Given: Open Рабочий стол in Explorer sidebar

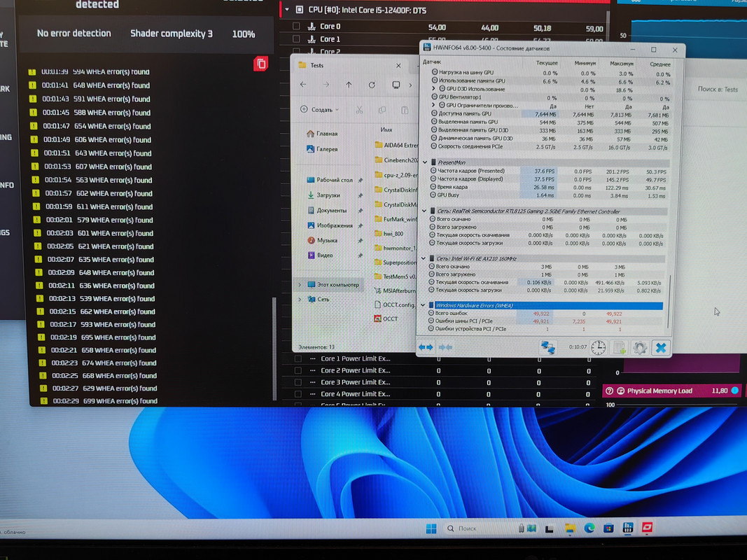Looking at the screenshot, I should coord(329,180).
